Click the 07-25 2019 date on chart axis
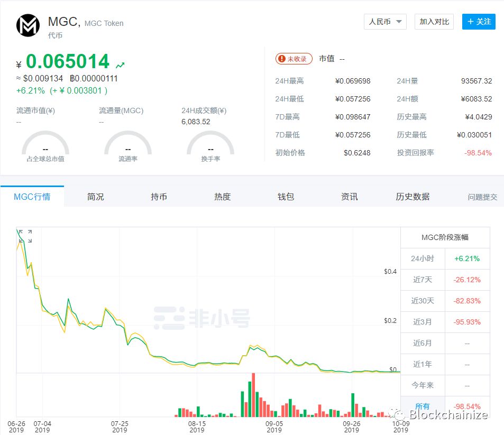 (x=120, y=427)
